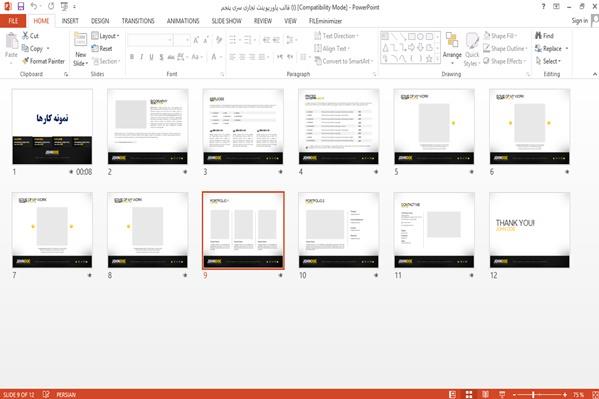Select the Format Painter brush

pos(26,61)
